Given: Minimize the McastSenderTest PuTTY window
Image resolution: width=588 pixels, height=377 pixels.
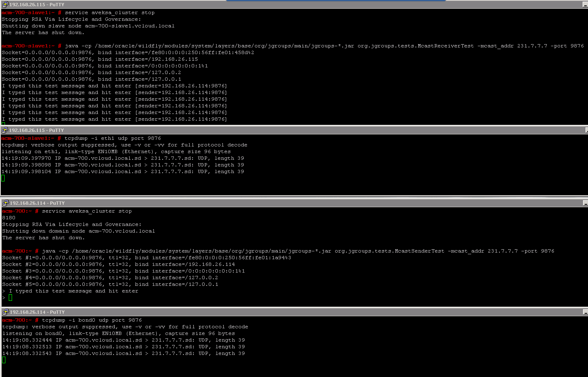Looking at the screenshot, I should click(585, 203).
